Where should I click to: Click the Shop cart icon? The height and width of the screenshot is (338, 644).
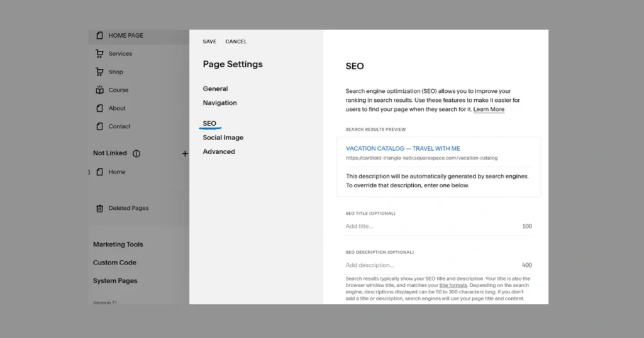point(99,72)
